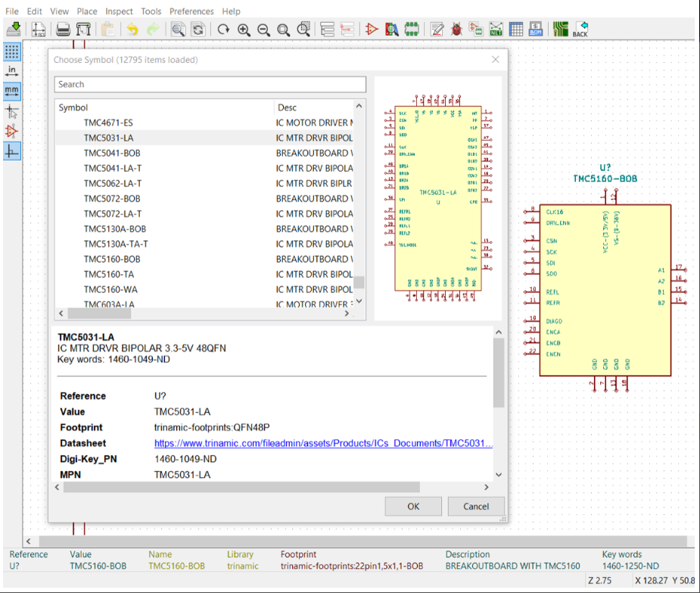Open Find and replace icon
The image size is (700, 593).
[x=198, y=30]
